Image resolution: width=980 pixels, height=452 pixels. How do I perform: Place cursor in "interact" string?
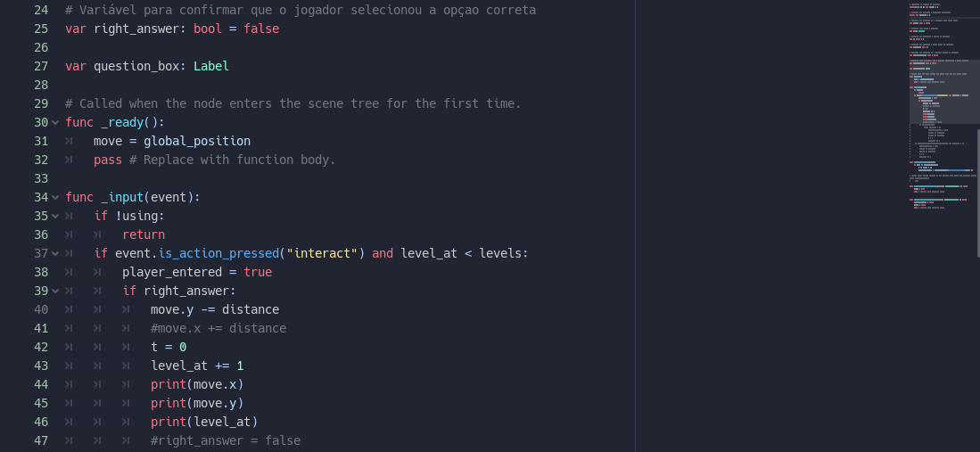click(322, 254)
